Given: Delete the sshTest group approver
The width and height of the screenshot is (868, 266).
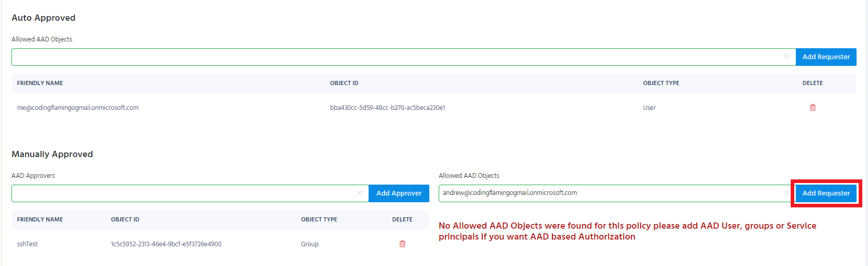Looking at the screenshot, I should tap(402, 244).
